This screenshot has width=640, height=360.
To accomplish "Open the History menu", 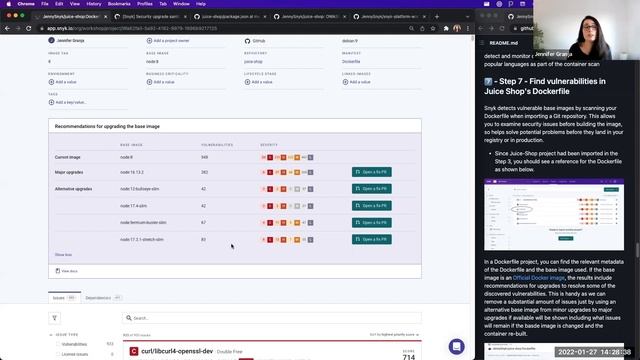I will coord(93,4).
